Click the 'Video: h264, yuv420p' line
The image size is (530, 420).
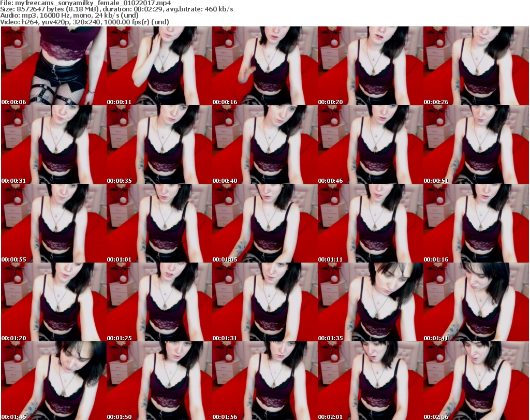pyautogui.click(x=84, y=22)
